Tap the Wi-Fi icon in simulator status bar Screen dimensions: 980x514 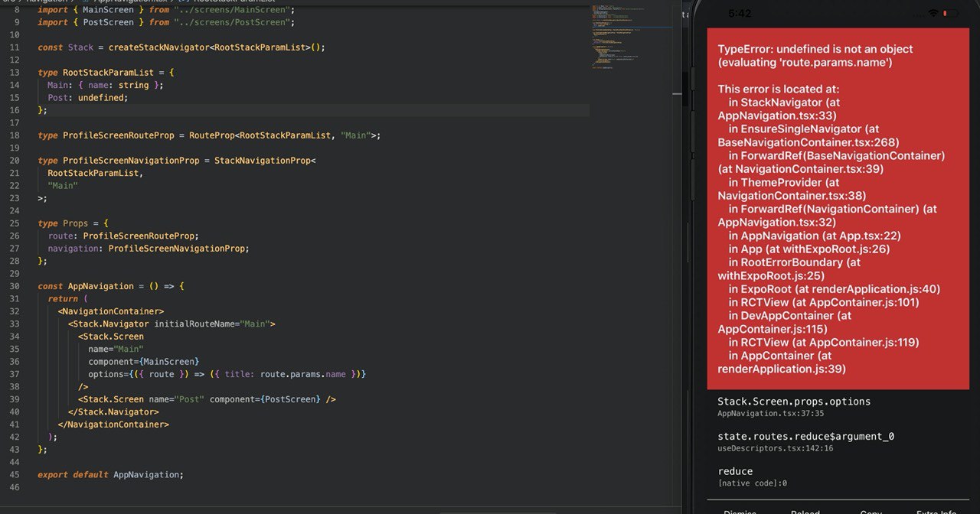point(933,14)
